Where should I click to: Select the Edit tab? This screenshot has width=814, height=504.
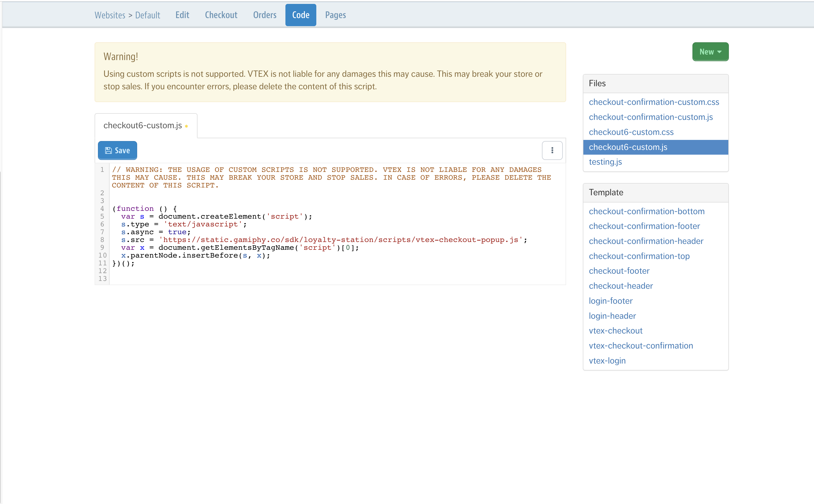click(x=182, y=15)
